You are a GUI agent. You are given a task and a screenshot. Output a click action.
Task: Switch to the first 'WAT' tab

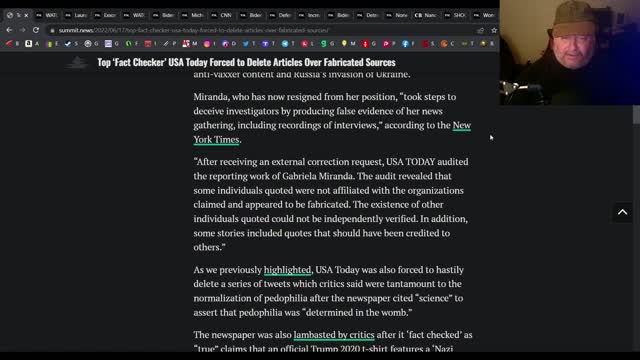(x=46, y=15)
